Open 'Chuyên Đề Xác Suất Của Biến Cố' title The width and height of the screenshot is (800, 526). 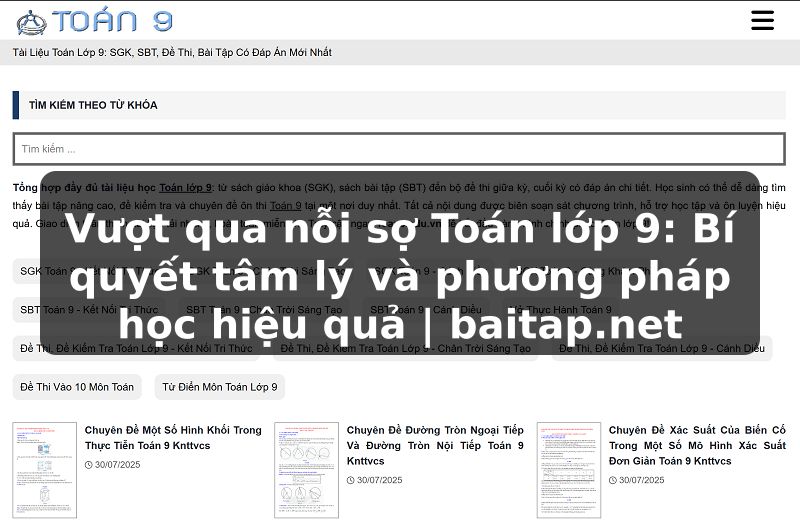[697, 445]
